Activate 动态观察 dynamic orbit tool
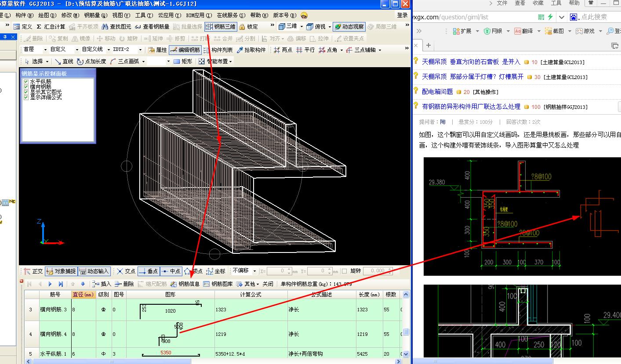 [x=349, y=26]
